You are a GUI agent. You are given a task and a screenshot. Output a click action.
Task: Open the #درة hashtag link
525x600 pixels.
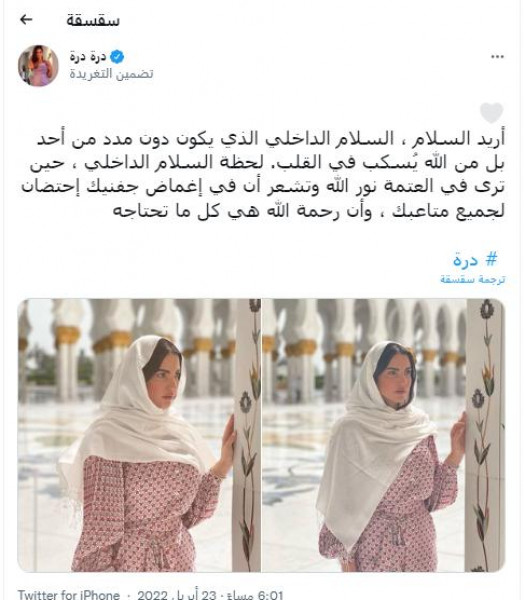(475, 259)
